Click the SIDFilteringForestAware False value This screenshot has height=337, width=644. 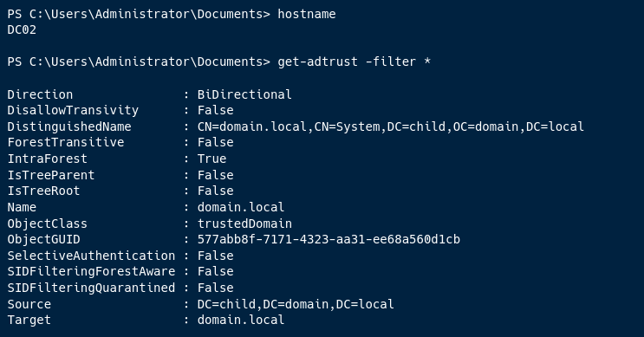click(x=215, y=271)
